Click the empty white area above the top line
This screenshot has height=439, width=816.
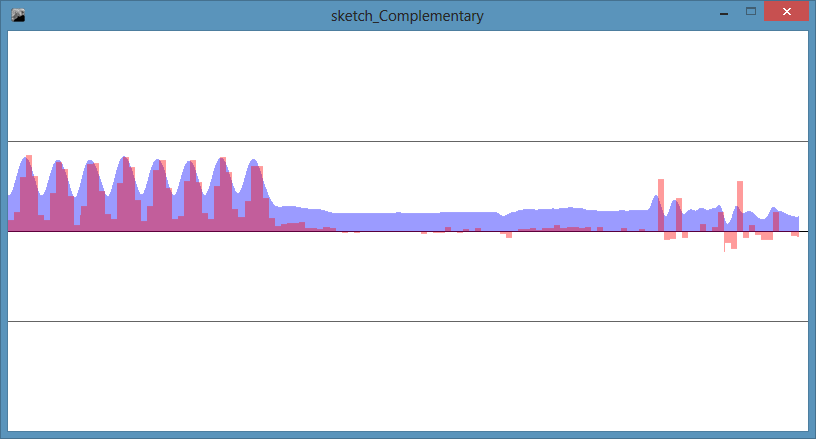(x=400, y=85)
